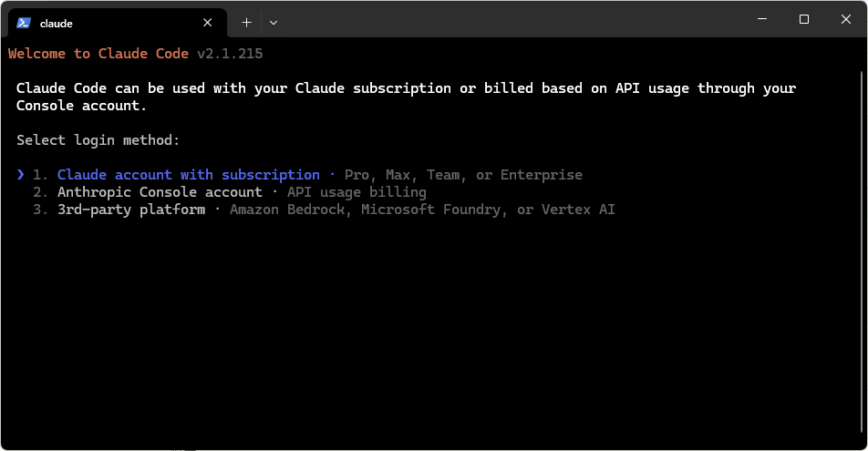Click the Pro, Max, Team, or Enterprise description
The width and height of the screenshot is (868, 451).
tap(463, 175)
